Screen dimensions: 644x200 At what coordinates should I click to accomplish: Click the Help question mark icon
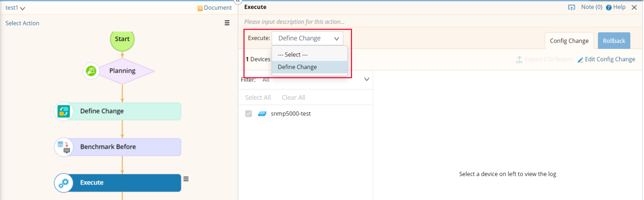pos(609,7)
